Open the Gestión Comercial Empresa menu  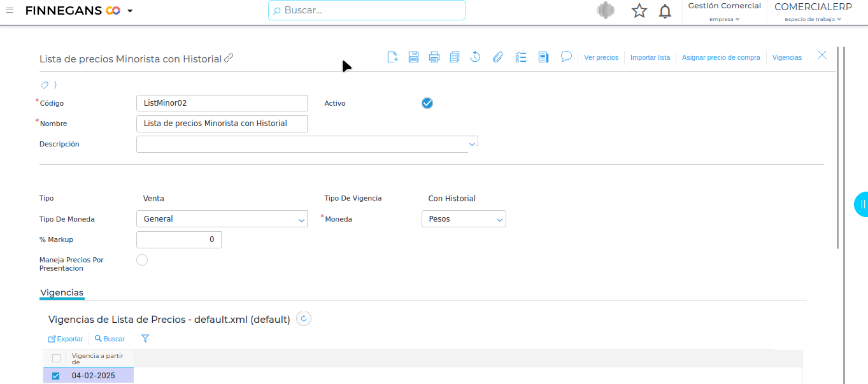[724, 12]
